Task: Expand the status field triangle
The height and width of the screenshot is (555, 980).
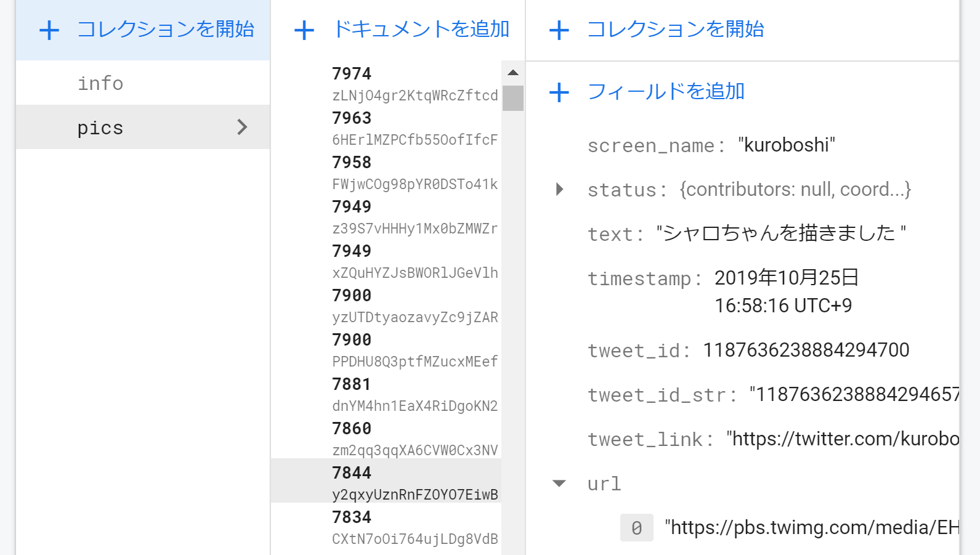Action: (x=559, y=189)
